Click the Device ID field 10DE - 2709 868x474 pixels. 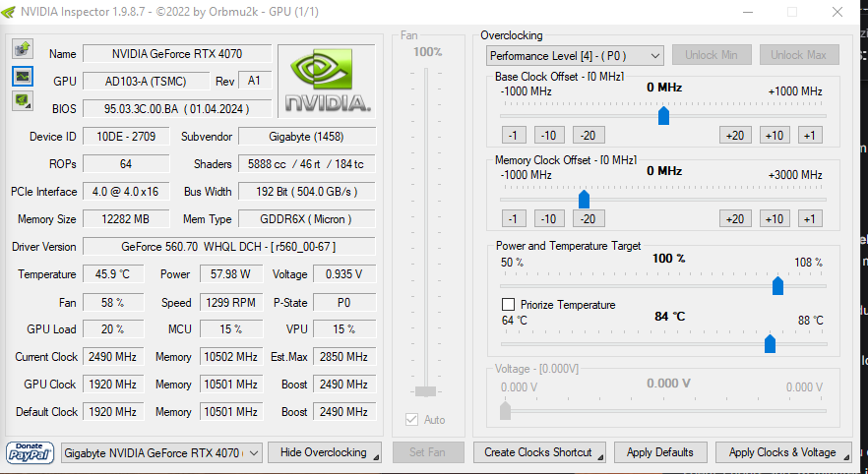tap(126, 136)
